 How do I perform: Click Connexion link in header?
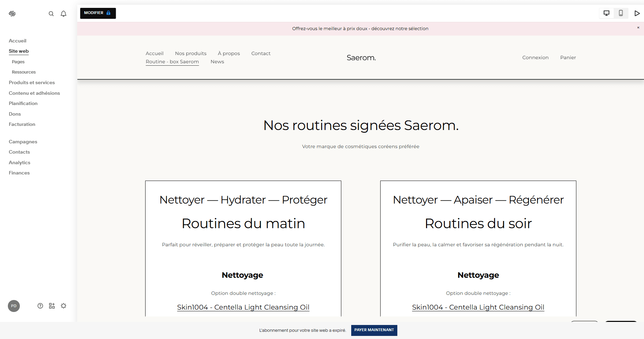click(535, 57)
